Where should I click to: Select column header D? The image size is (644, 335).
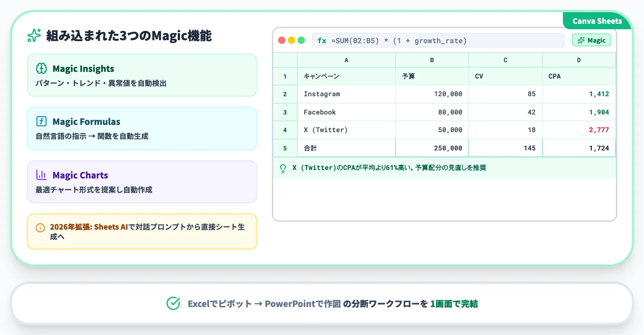click(x=579, y=60)
